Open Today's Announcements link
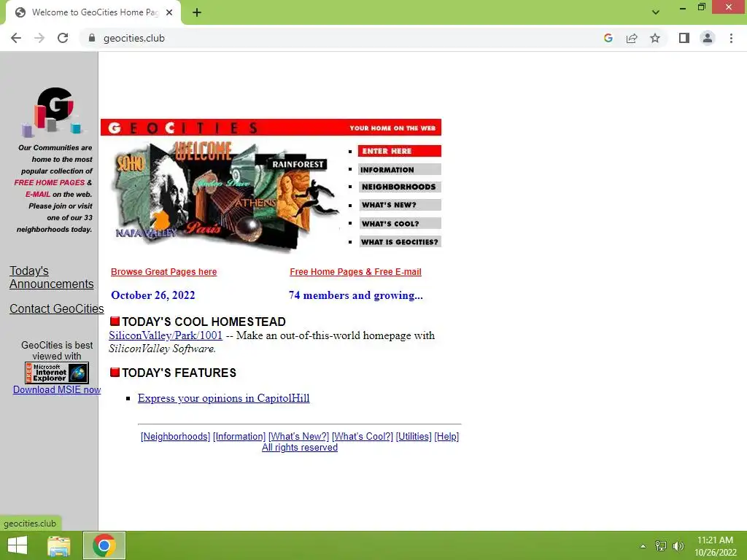The height and width of the screenshot is (560, 747). 52,277
